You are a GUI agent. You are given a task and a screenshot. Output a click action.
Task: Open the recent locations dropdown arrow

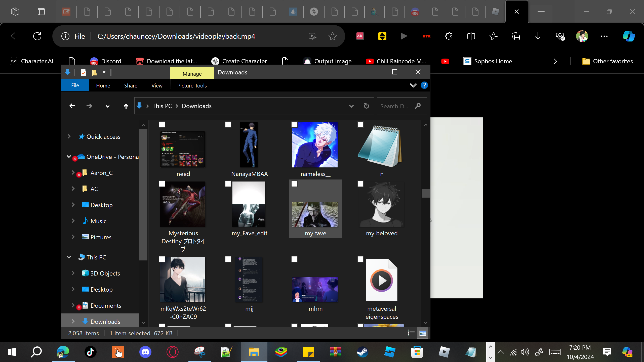point(108,106)
